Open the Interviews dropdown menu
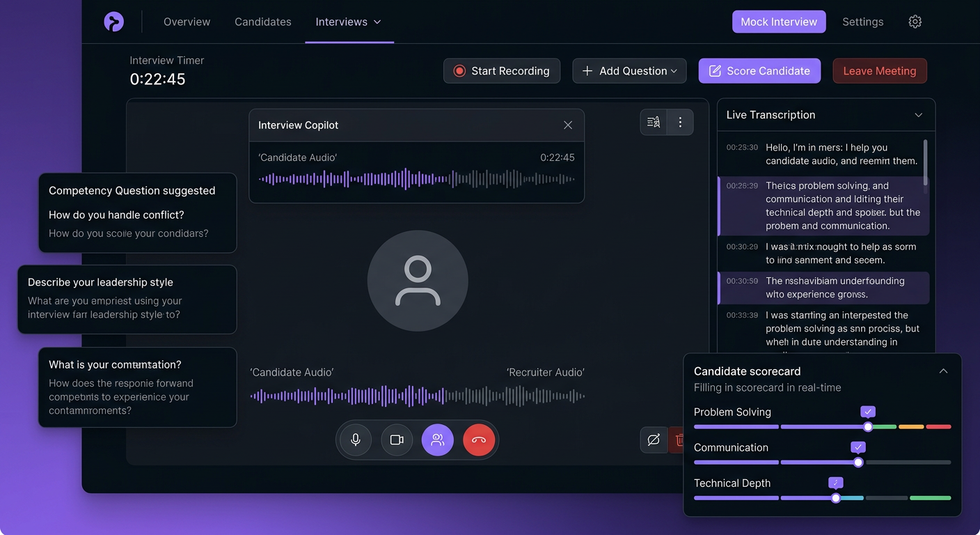Image resolution: width=980 pixels, height=535 pixels. (349, 22)
